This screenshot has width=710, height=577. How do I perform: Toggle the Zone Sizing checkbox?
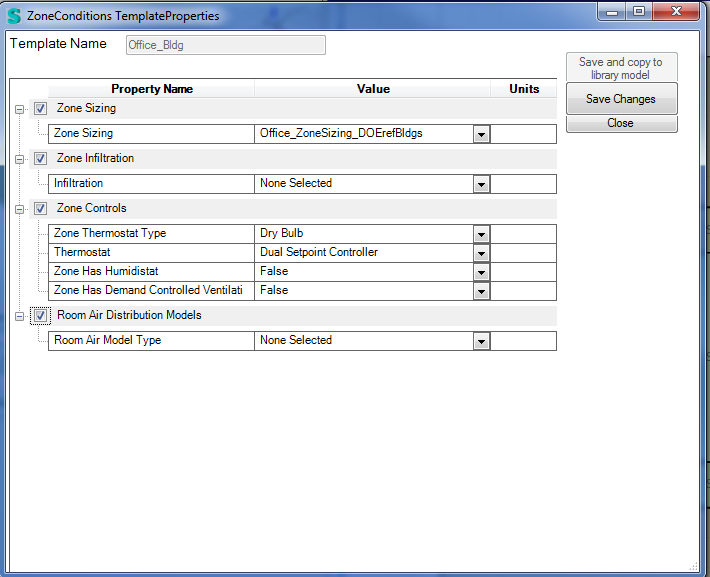click(x=40, y=108)
